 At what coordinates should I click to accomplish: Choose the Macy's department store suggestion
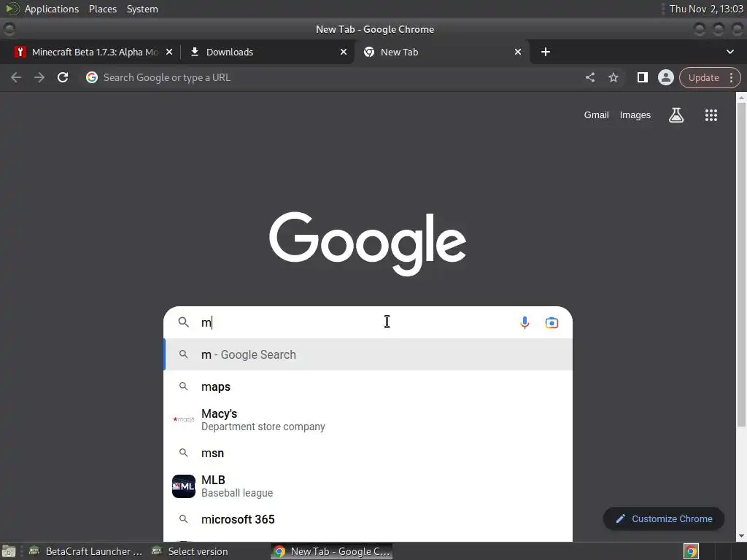368,419
